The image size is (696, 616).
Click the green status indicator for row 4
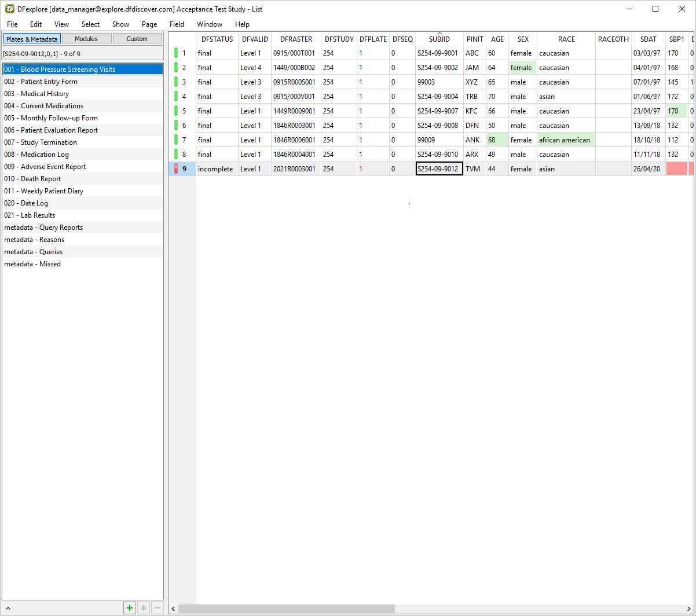[176, 97]
